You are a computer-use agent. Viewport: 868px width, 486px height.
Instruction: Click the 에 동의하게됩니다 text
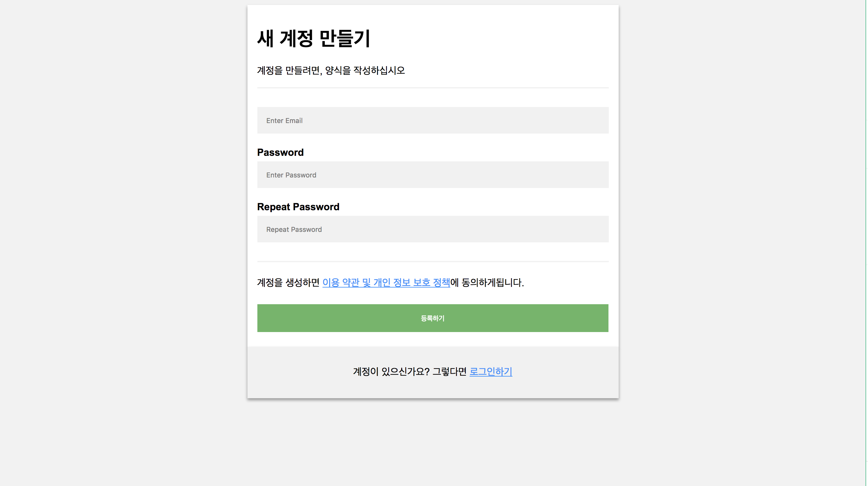click(487, 282)
